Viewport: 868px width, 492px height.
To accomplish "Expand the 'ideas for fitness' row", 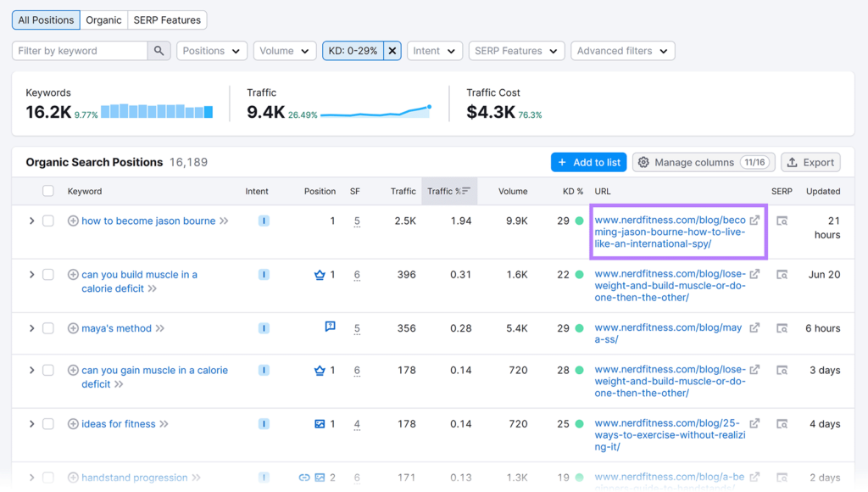I will click(x=31, y=424).
